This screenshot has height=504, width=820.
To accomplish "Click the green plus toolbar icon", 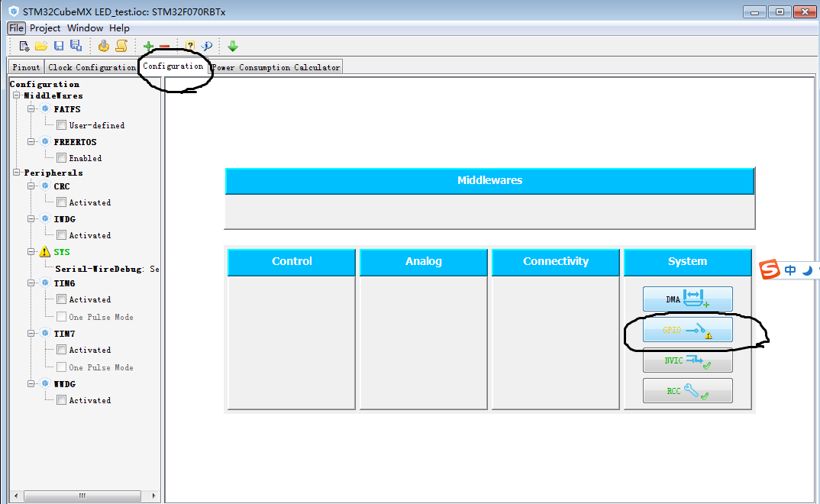I will (149, 46).
